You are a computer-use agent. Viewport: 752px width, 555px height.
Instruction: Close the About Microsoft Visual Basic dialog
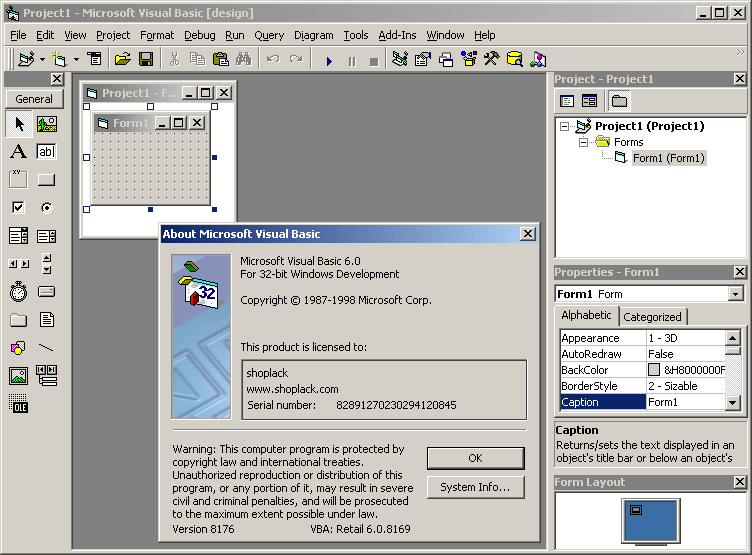coord(528,234)
